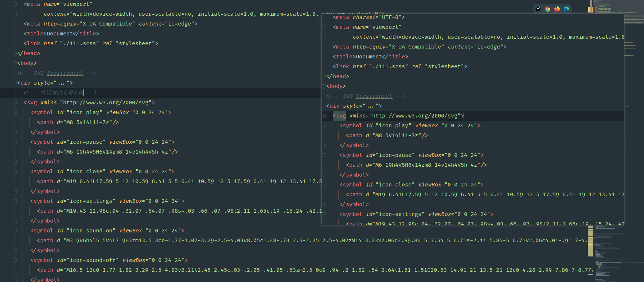The height and width of the screenshot is (282, 644).
Task: Collapse body tag fold in right pane
Action: click(x=324, y=86)
